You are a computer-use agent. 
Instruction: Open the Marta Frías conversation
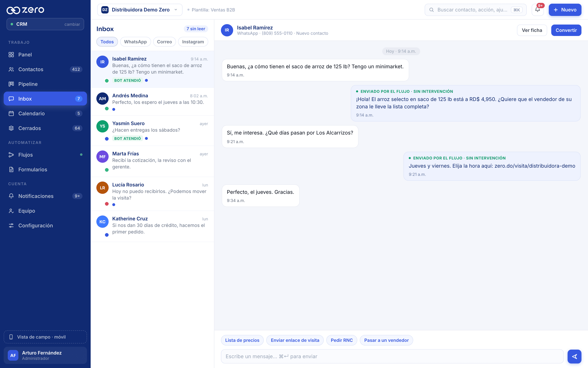(x=152, y=161)
